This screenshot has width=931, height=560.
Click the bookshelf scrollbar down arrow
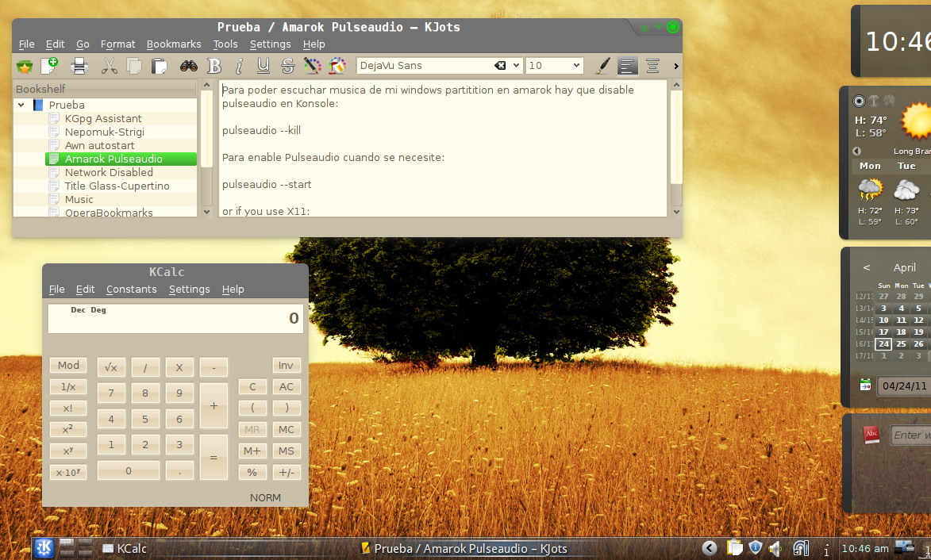206,212
